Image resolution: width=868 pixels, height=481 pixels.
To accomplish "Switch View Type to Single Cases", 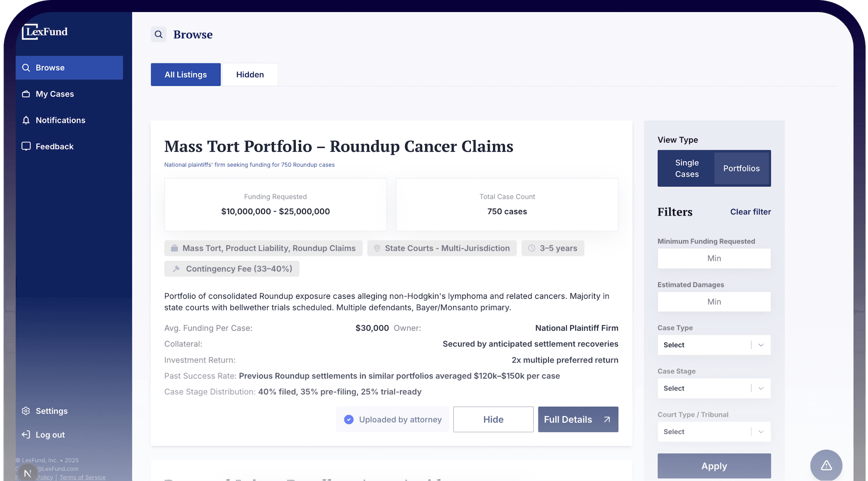I will [x=686, y=168].
